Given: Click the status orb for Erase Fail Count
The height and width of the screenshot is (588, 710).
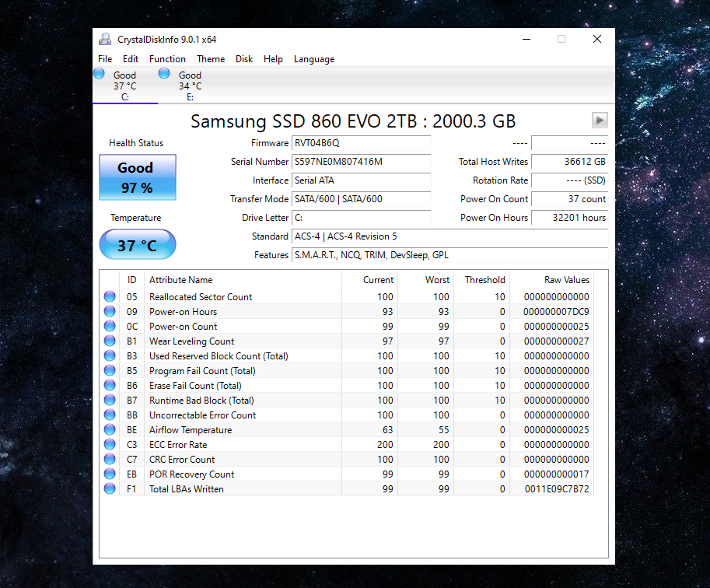Looking at the screenshot, I should click(x=110, y=385).
